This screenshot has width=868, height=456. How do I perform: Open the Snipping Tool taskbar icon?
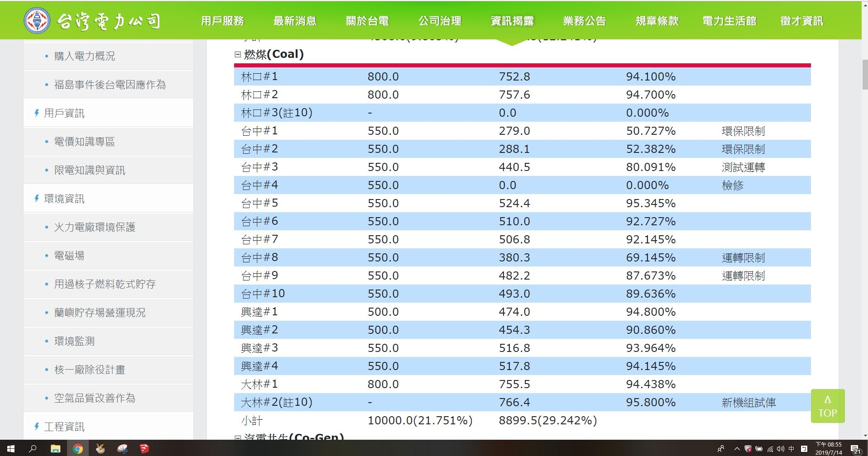point(122,449)
